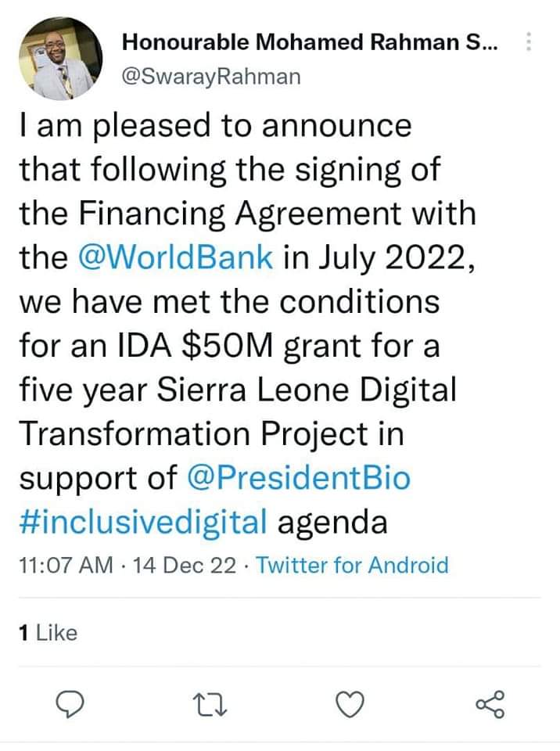Like the tweet with the heart icon
Viewport: 560px width, 751px height.
[350, 706]
